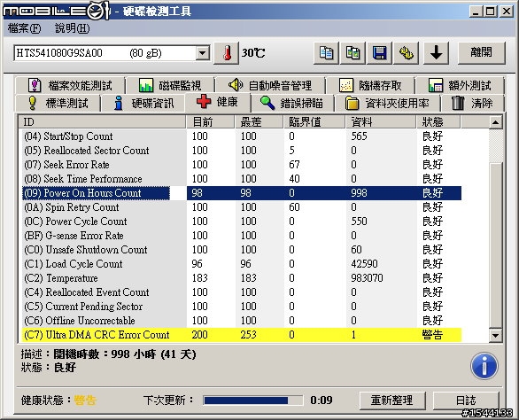Switch to the 隨機存取 tab
The height and width of the screenshot is (420, 519).
coord(370,85)
